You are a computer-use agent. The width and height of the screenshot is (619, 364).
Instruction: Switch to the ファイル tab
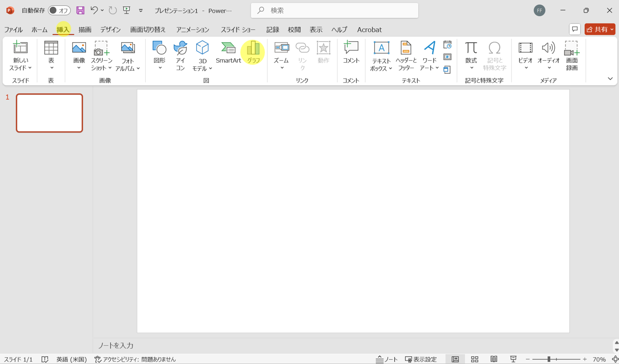click(14, 29)
